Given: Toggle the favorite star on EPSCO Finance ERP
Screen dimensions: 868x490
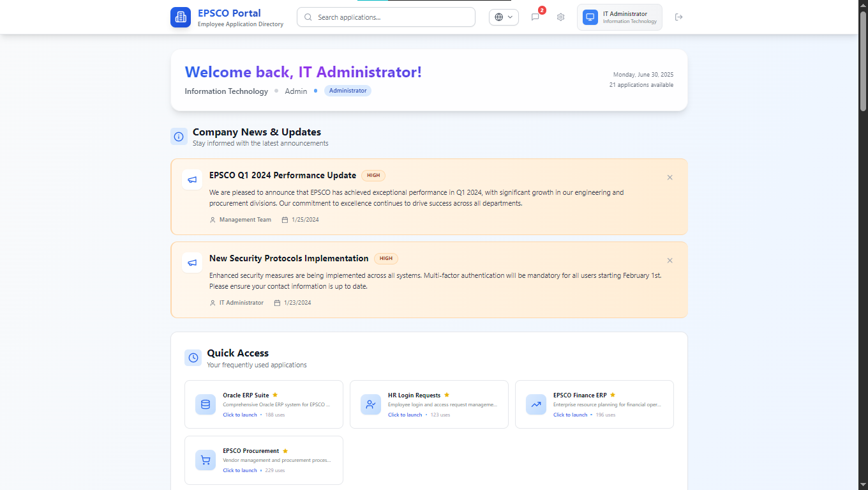Looking at the screenshot, I should [613, 395].
